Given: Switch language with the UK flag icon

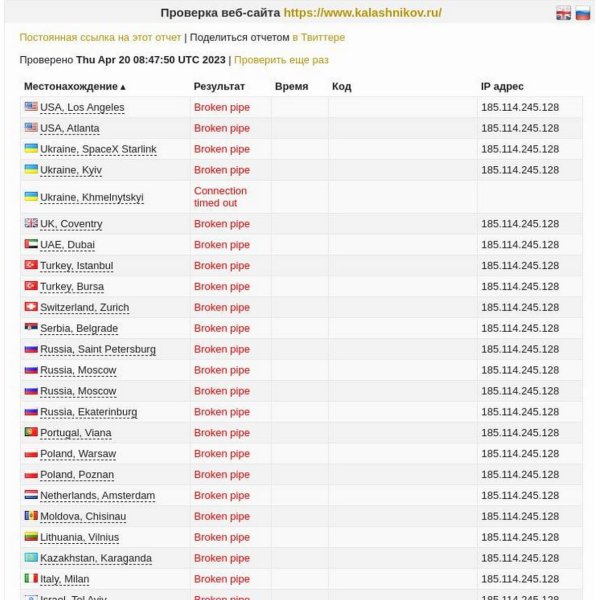Looking at the screenshot, I should click(x=563, y=13).
